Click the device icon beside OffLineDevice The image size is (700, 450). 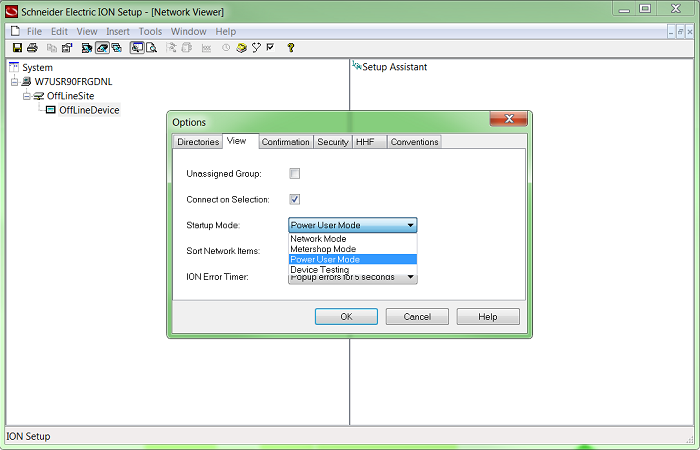tap(51, 110)
